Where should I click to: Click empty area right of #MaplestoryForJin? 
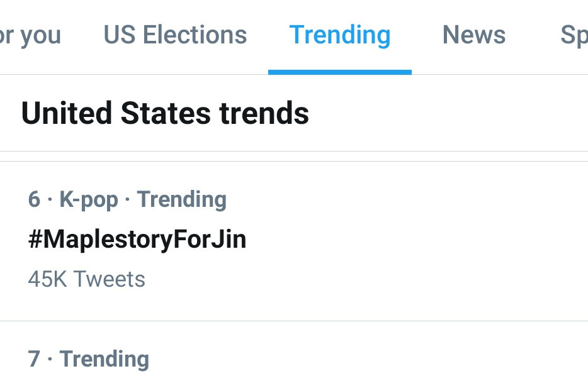tap(416, 240)
